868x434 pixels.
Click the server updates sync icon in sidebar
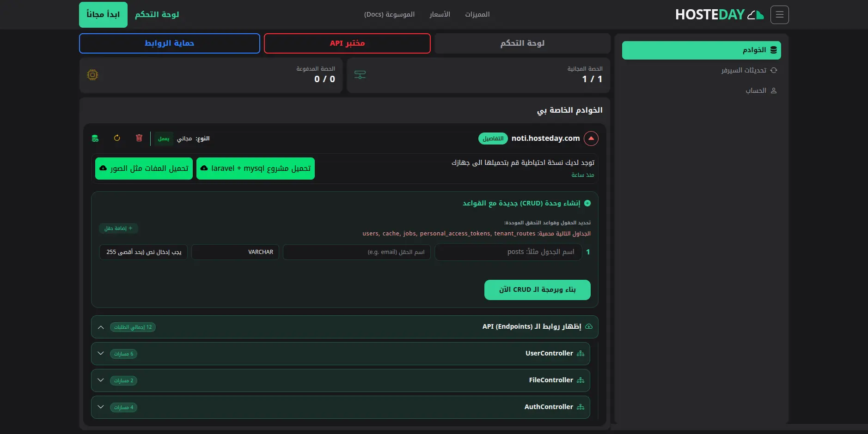click(774, 70)
